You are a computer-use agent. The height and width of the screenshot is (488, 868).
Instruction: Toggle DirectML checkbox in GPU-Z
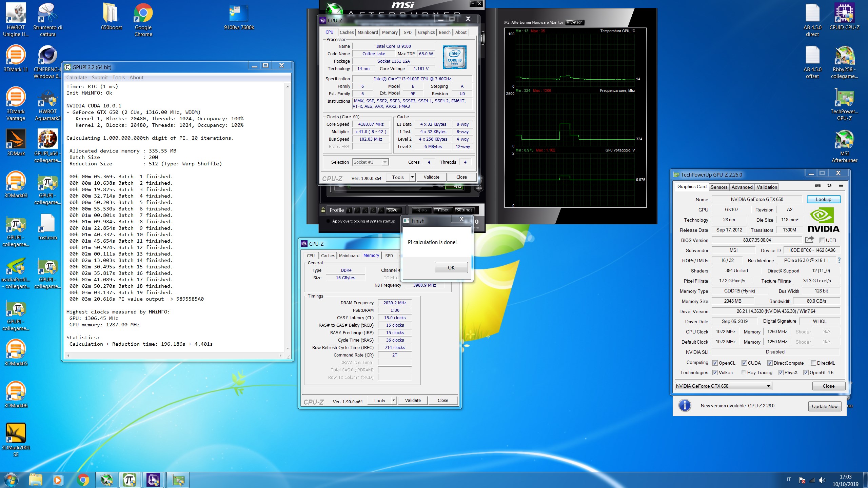813,363
